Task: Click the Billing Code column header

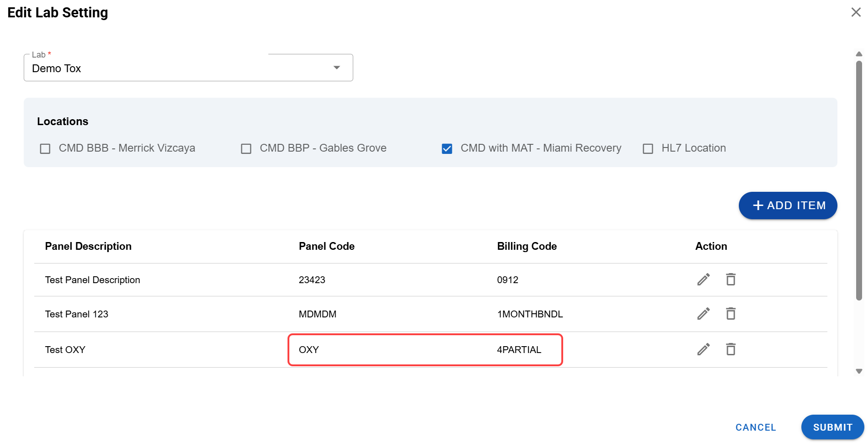Action: coord(527,246)
